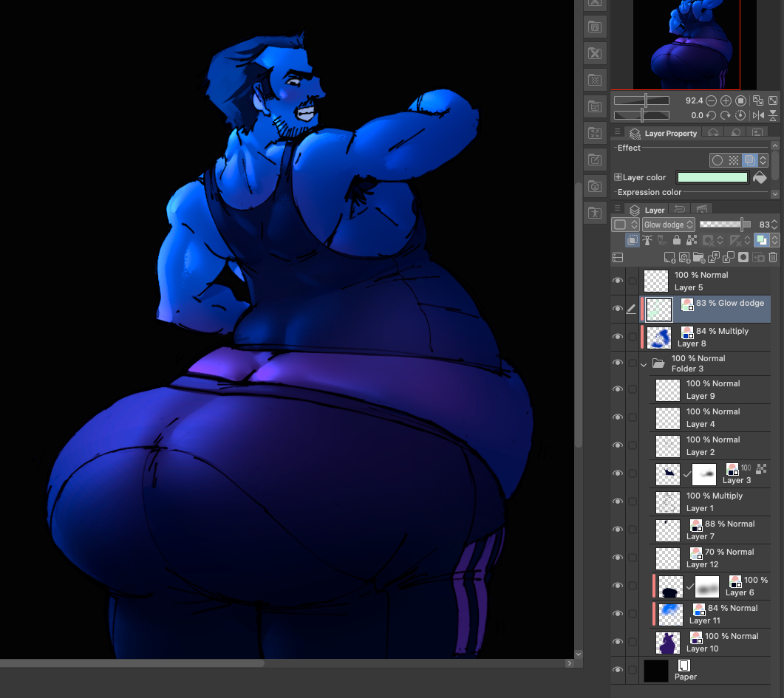Delete the selected layer with trash icon
Screen dimensions: 784x698
point(773,257)
